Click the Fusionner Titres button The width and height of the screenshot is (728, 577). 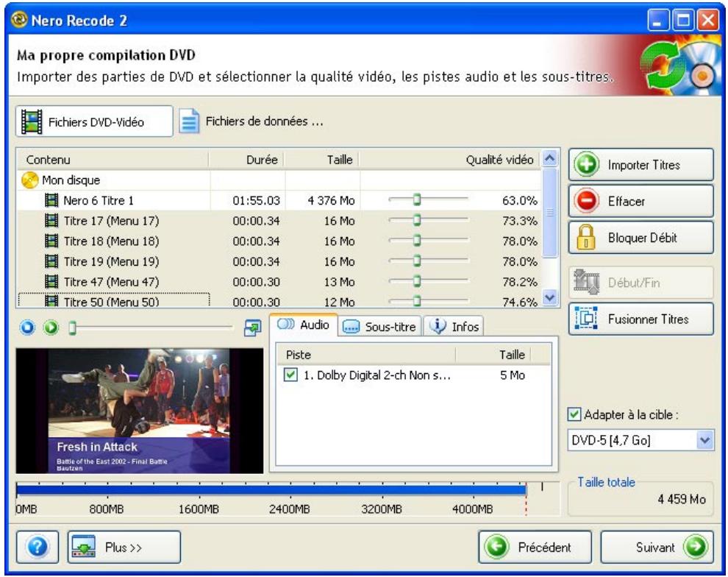640,319
